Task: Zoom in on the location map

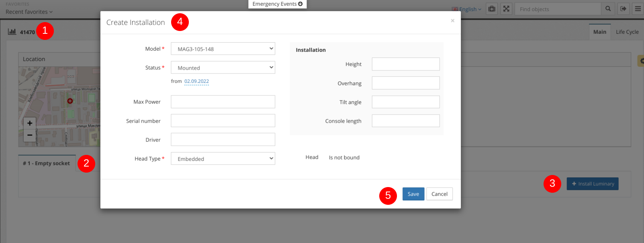Action: point(30,123)
